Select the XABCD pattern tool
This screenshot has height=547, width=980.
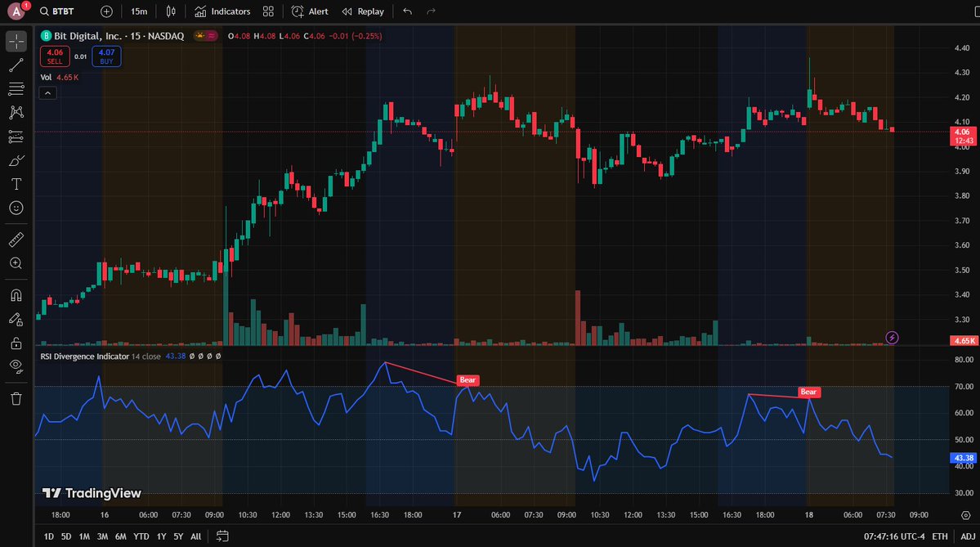pos(16,113)
